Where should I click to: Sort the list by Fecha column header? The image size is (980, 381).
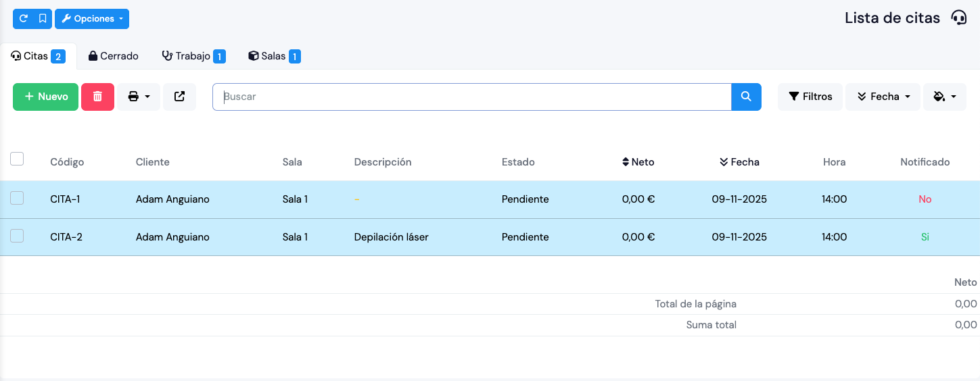[x=739, y=162]
